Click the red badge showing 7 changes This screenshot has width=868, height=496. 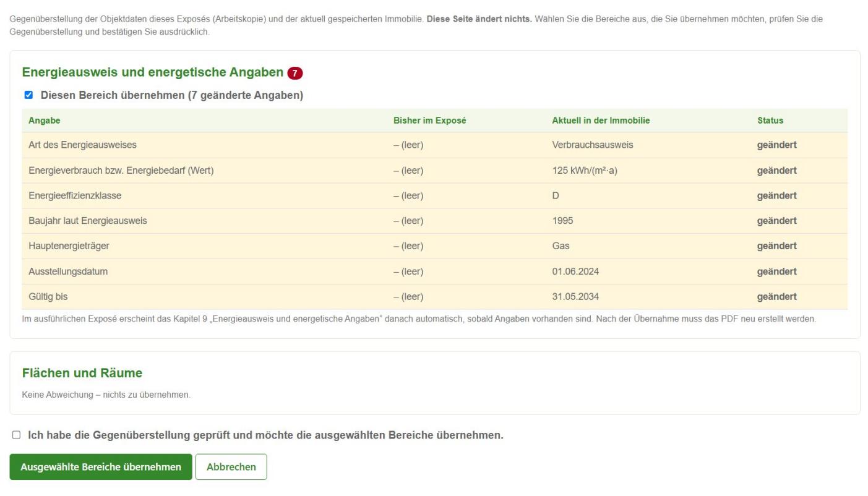[295, 73]
